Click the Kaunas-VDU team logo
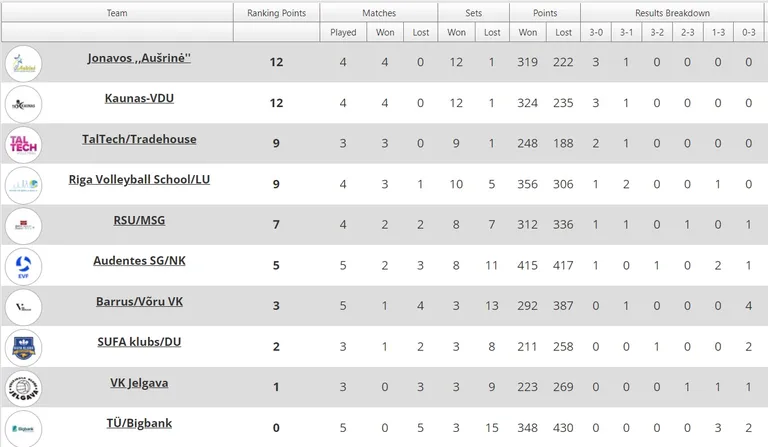The width and height of the screenshot is (768, 447). (x=23, y=104)
